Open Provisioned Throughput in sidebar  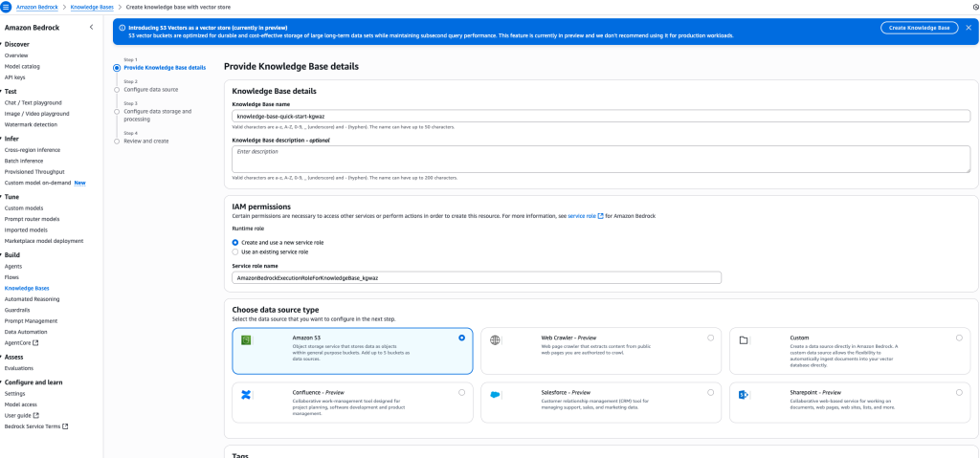point(34,172)
